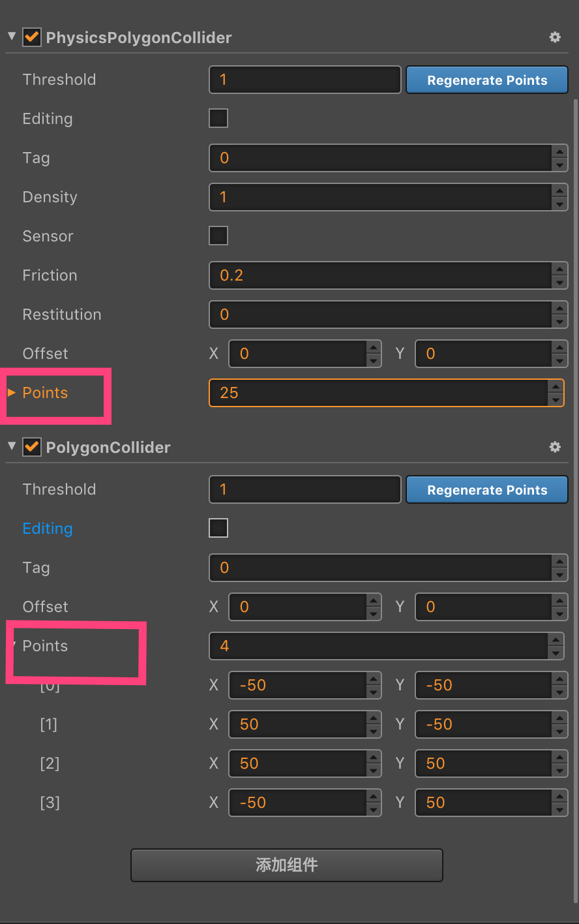Collapse the PhysicsPolygonCollider section
The height and width of the screenshot is (924, 579).
point(12,37)
